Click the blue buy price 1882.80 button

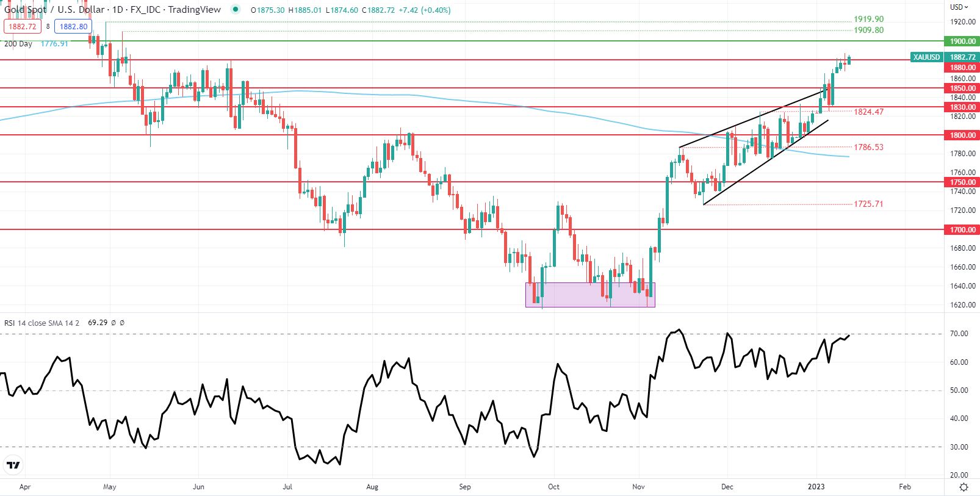point(73,26)
